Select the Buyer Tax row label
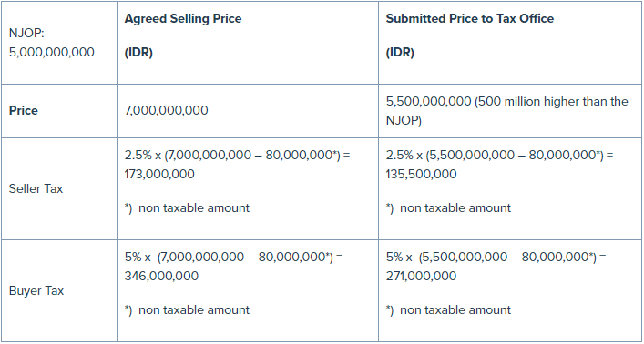 coord(36,290)
